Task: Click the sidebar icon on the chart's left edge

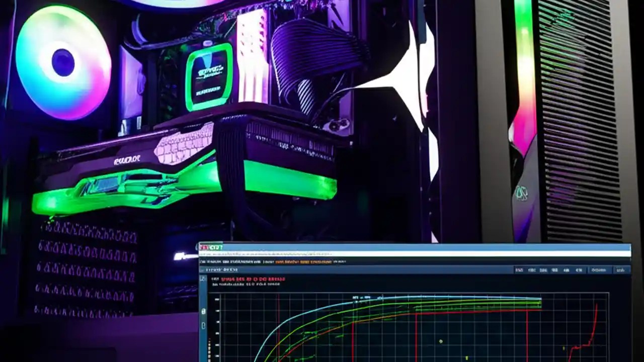Action: pyautogui.click(x=203, y=311)
